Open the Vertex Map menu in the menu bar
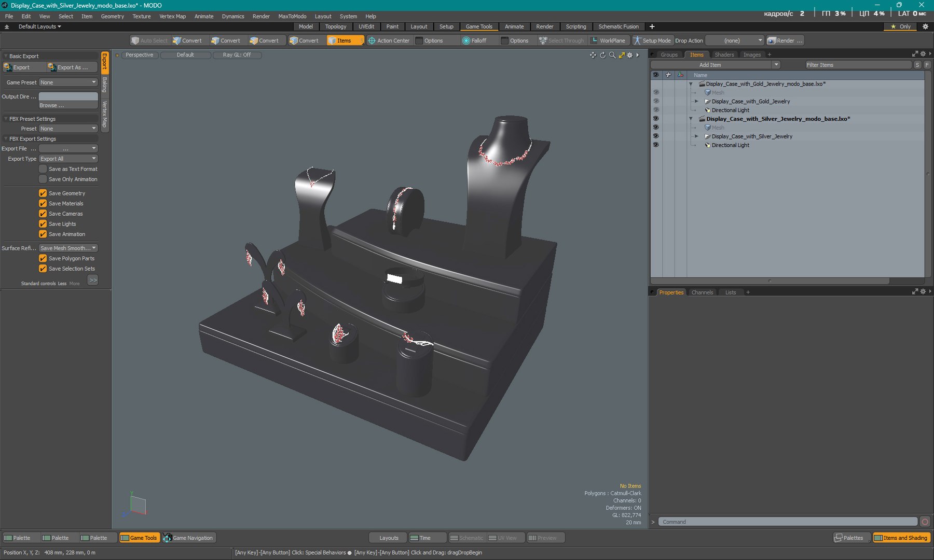934x560 pixels. tap(172, 16)
